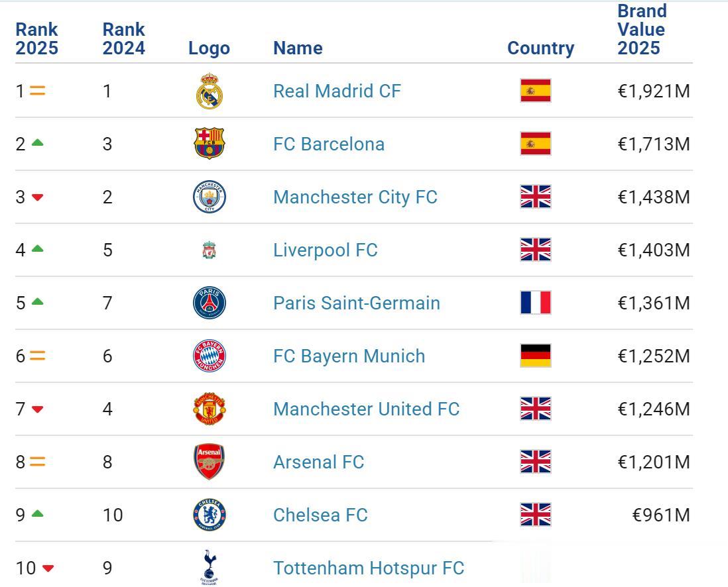728x587 pixels.
Task: Open the Manchester United FC link
Action: [366, 409]
